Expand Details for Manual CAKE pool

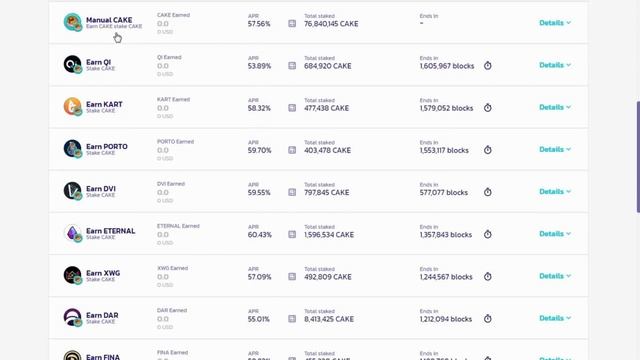click(x=555, y=23)
